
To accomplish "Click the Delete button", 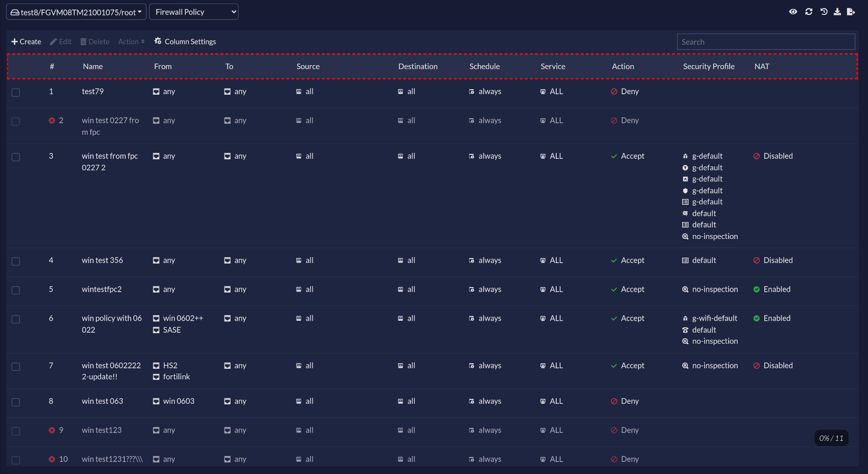I will tap(95, 42).
